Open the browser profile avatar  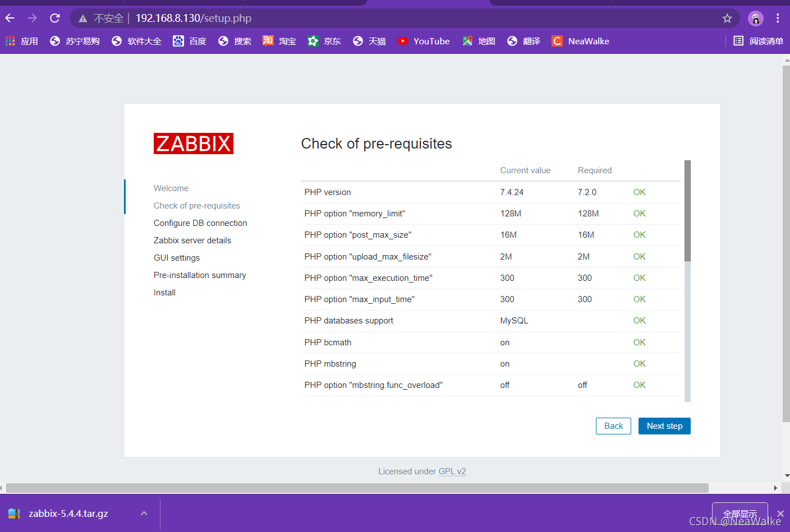coord(756,18)
